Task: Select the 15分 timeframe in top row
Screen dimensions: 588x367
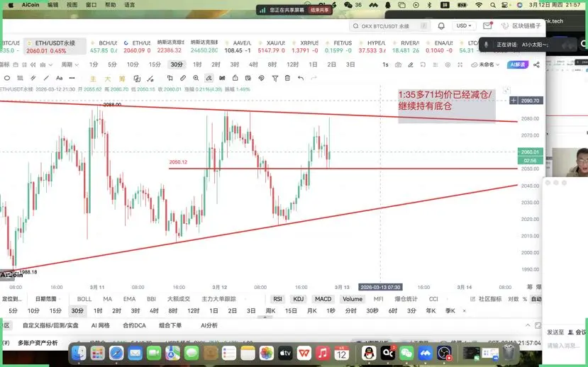Action: [155, 64]
